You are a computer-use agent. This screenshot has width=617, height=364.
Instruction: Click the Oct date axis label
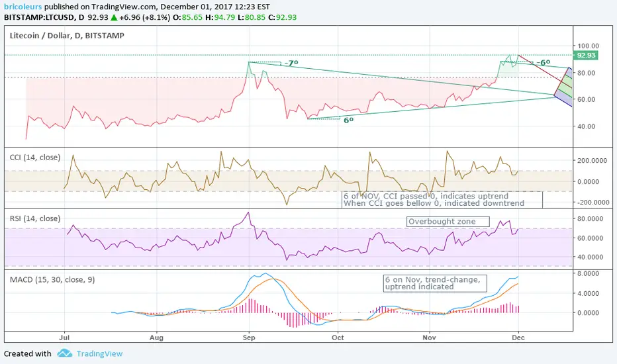point(338,338)
